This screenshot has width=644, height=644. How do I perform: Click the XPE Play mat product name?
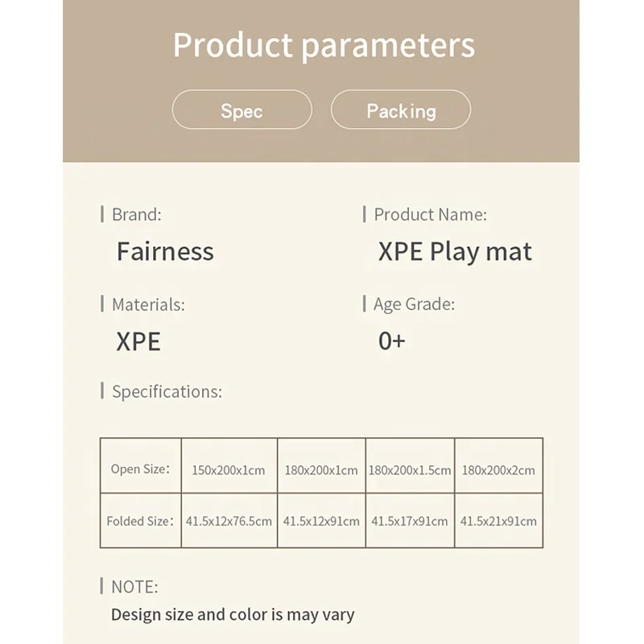tap(455, 251)
